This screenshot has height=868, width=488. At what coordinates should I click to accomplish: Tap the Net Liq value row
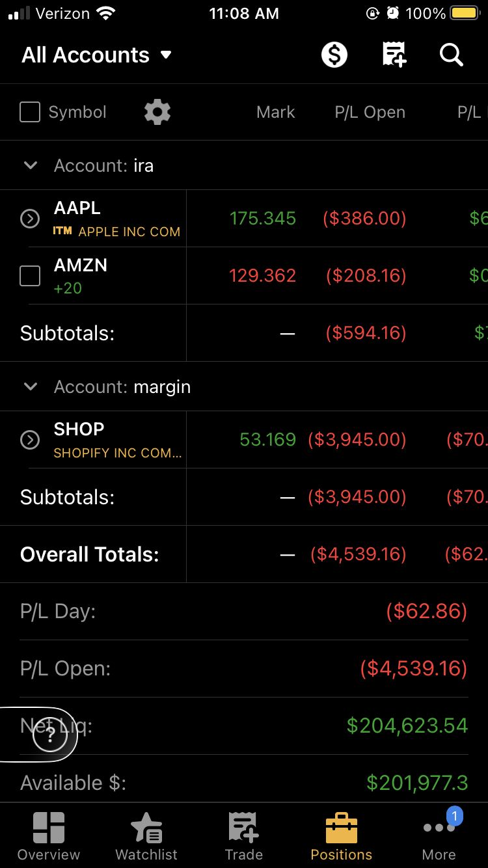(x=407, y=726)
